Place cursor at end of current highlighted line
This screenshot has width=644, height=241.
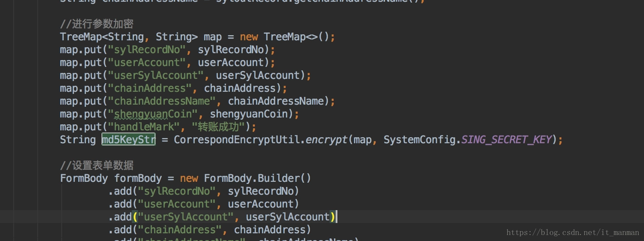[x=336, y=217]
